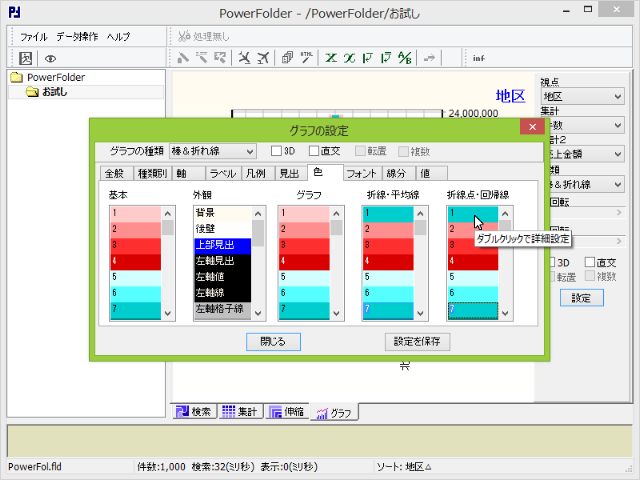Click the plain gray pen toolbar icon
This screenshot has width=640, height=480.
pyautogui.click(x=183, y=58)
